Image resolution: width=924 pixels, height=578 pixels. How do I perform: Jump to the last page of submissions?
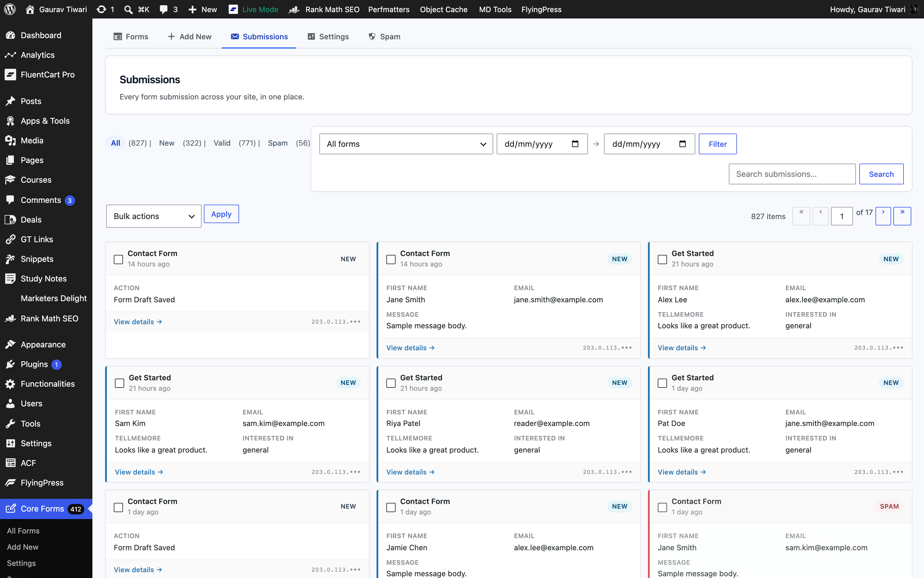[x=902, y=216]
